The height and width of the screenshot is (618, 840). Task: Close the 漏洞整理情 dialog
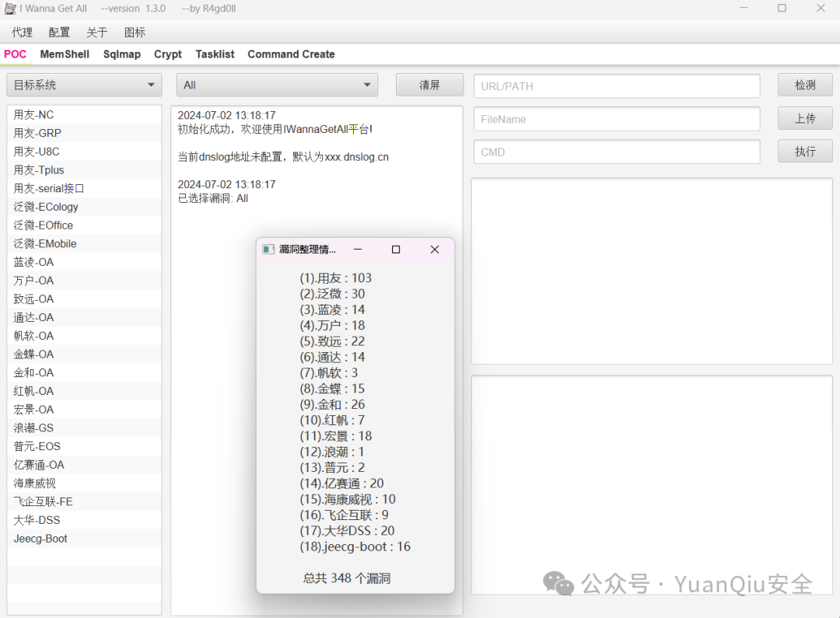coord(435,250)
